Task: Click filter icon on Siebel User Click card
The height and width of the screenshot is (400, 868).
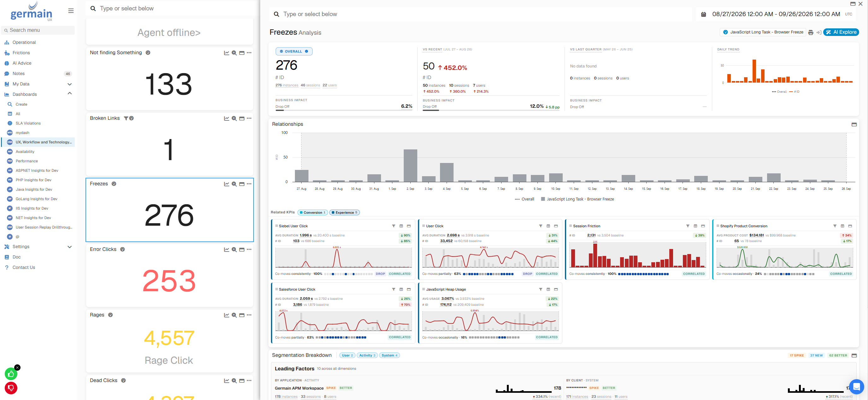Action: [394, 226]
